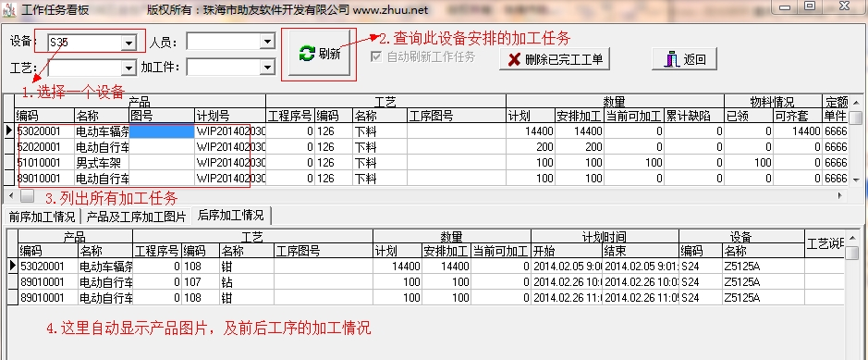This screenshot has width=868, height=360.
Task: Click 删除已完工工单 button
Action: pos(554,58)
